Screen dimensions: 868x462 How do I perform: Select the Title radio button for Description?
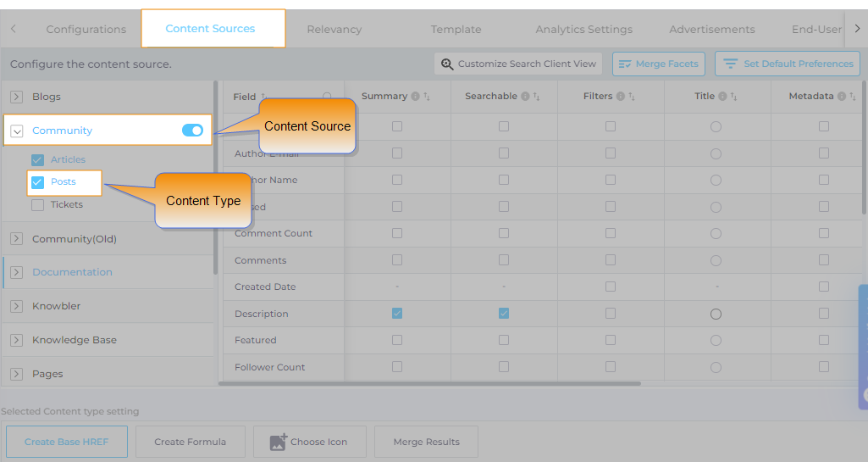716,314
